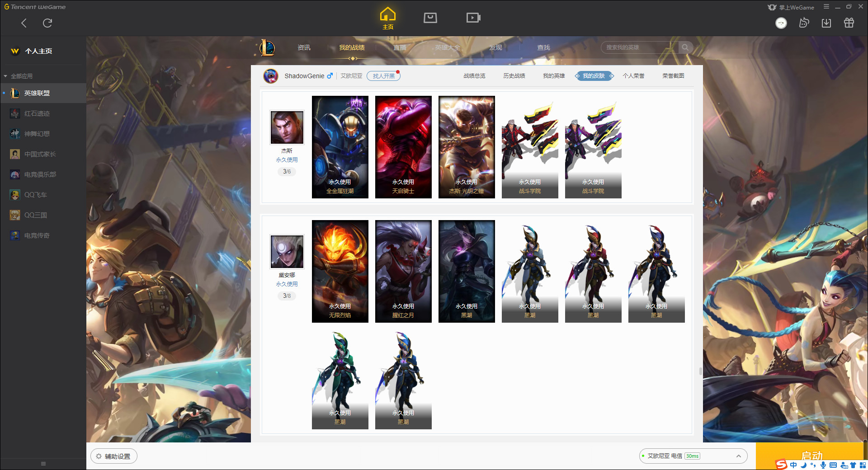
Task: Click the page vertical scrollbar thumb
Action: tap(701, 371)
